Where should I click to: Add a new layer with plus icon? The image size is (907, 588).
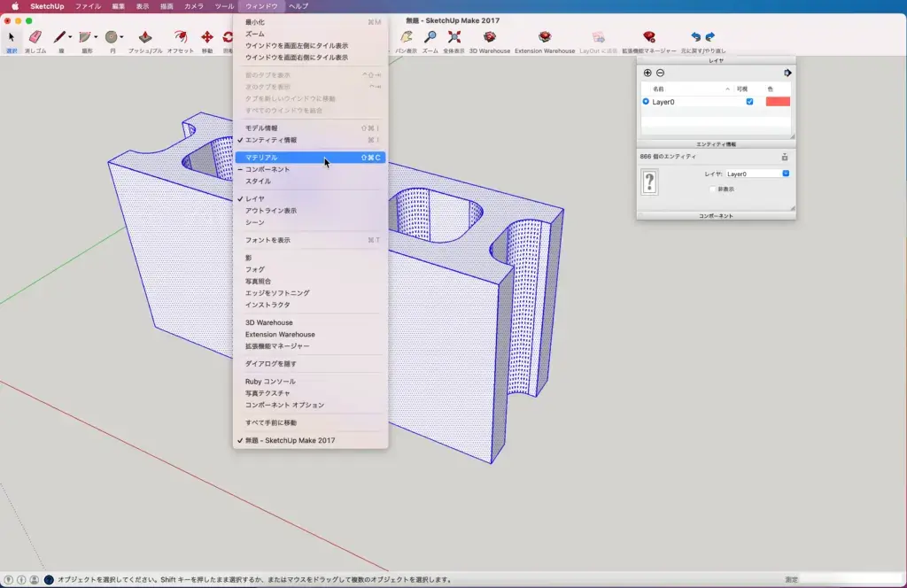[x=647, y=73]
